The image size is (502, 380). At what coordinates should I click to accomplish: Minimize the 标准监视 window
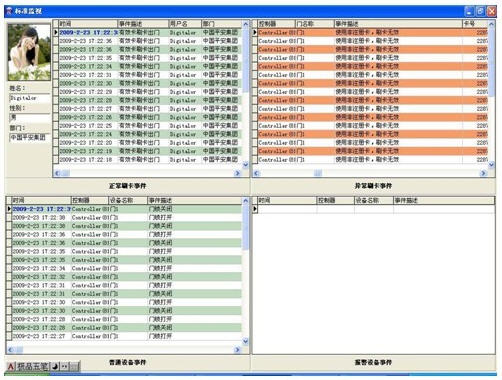469,11
